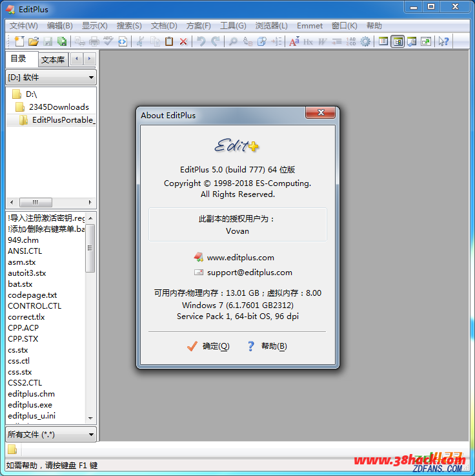The image size is (475, 476).
Task: Toggle Auto Indent toolbar button
Action: (x=337, y=41)
